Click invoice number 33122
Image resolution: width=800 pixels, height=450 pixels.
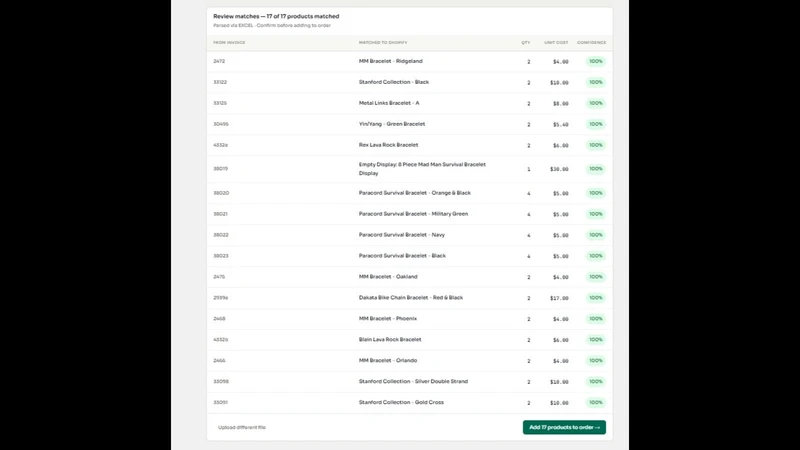[x=220, y=82]
